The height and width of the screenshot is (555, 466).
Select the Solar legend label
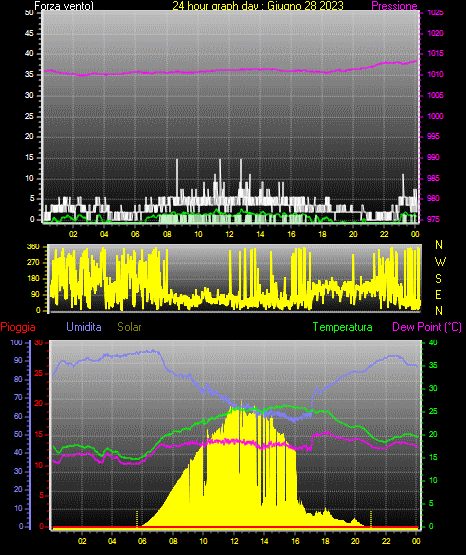point(129,327)
